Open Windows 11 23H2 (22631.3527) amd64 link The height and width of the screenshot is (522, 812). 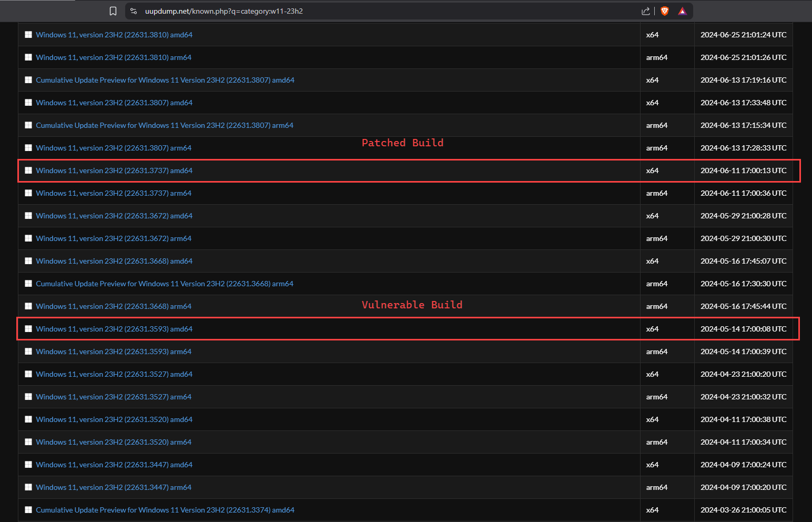pyautogui.click(x=114, y=374)
